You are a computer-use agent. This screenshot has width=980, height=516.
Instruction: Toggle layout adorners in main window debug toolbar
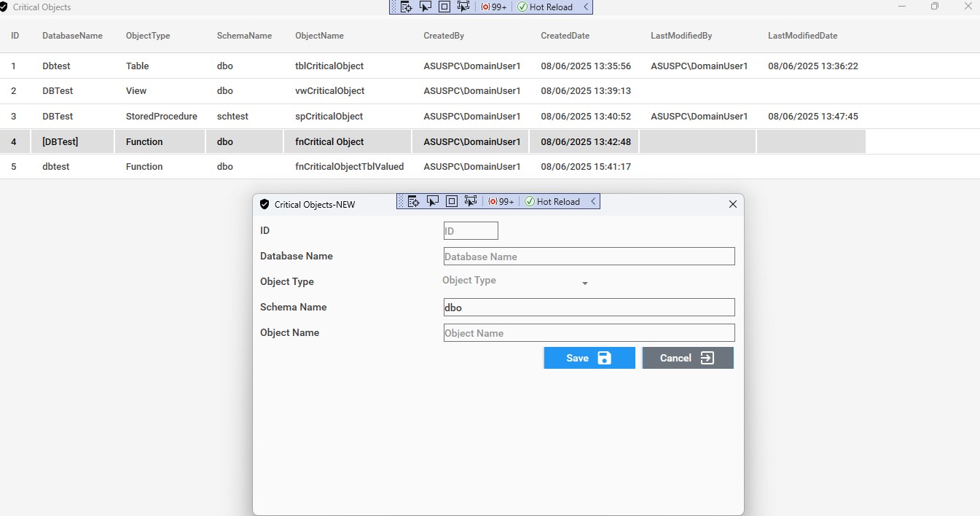(x=444, y=7)
